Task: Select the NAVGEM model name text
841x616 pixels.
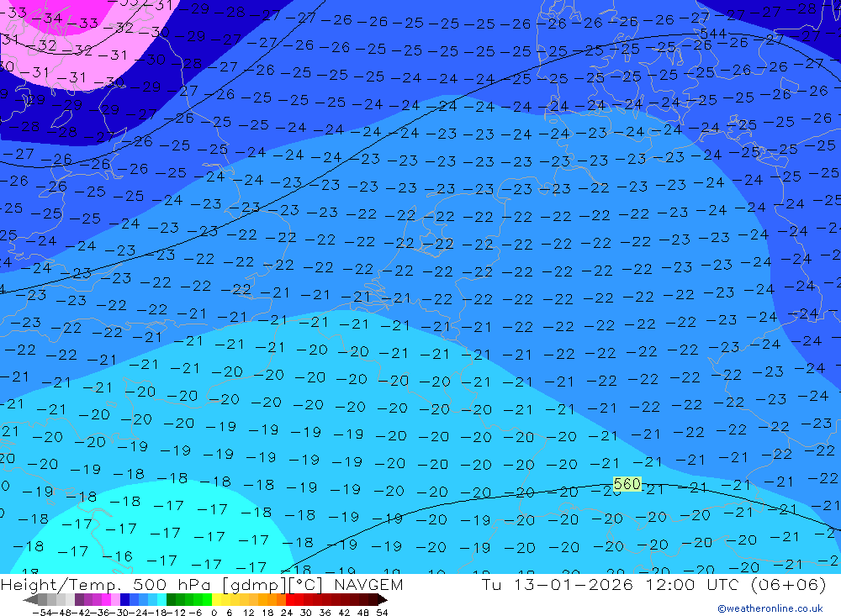Action: click(368, 584)
